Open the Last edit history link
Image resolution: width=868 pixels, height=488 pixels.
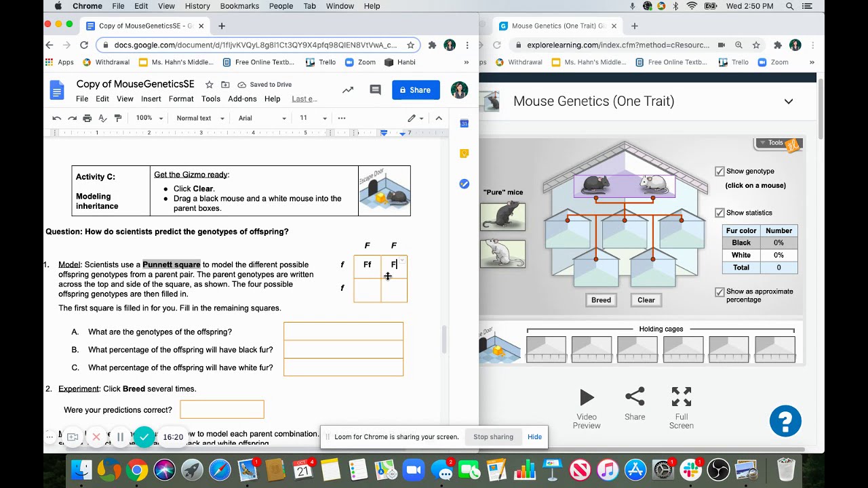tap(304, 99)
